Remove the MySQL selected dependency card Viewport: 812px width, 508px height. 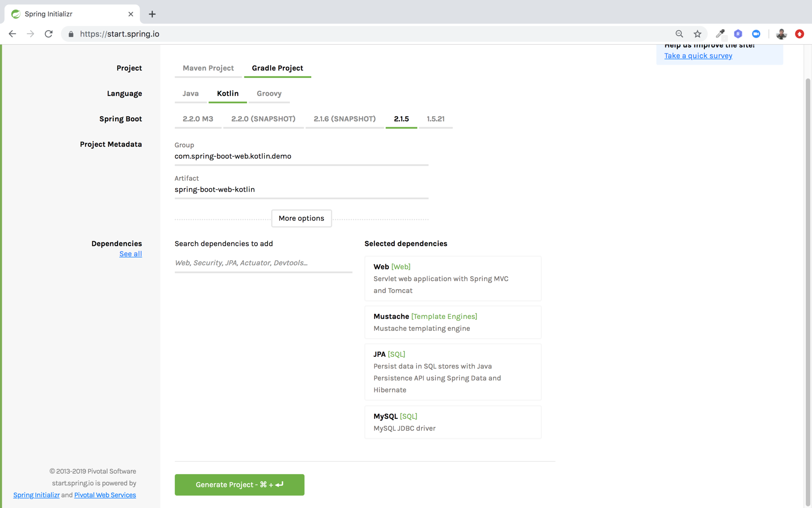point(453,422)
